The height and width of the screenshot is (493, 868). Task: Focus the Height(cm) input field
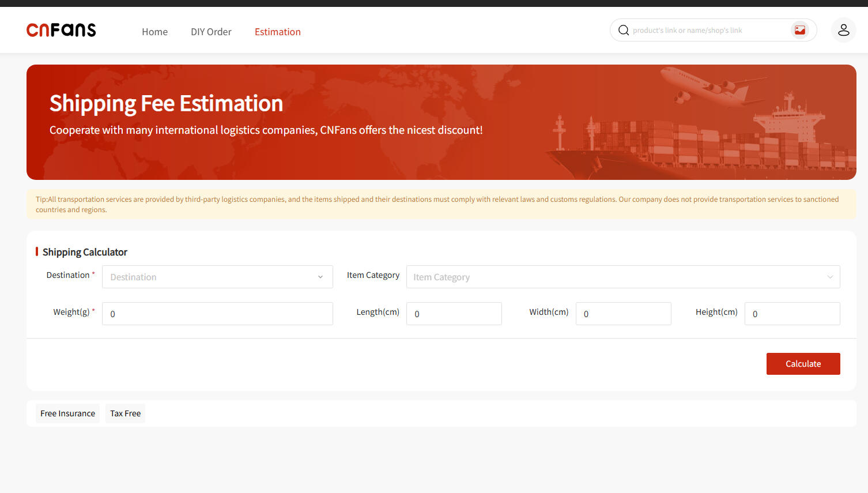(792, 314)
